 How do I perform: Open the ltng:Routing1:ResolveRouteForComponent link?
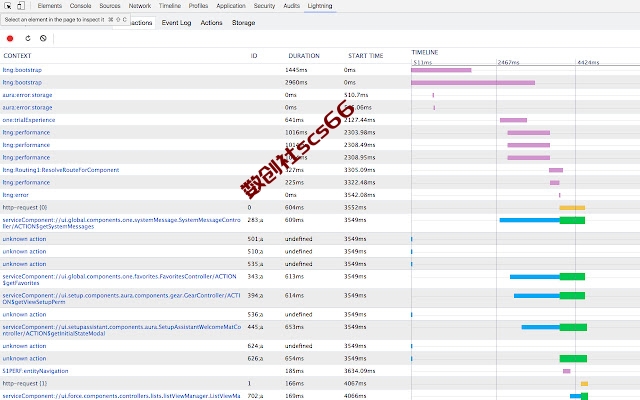click(61, 170)
